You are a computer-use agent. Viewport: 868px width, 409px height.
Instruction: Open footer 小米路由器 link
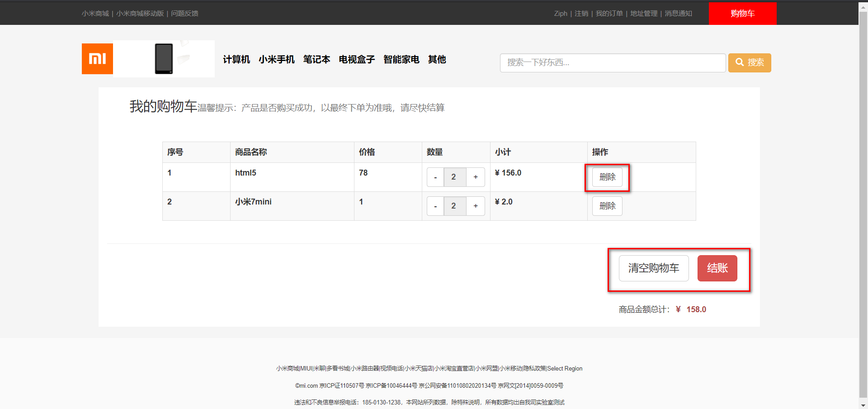point(365,369)
